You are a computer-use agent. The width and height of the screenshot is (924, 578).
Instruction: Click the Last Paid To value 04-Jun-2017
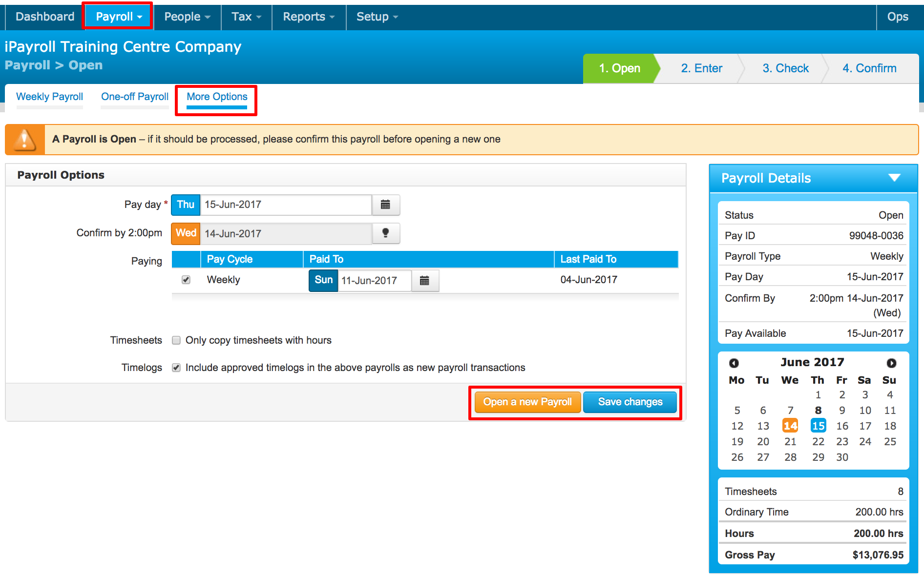click(588, 280)
